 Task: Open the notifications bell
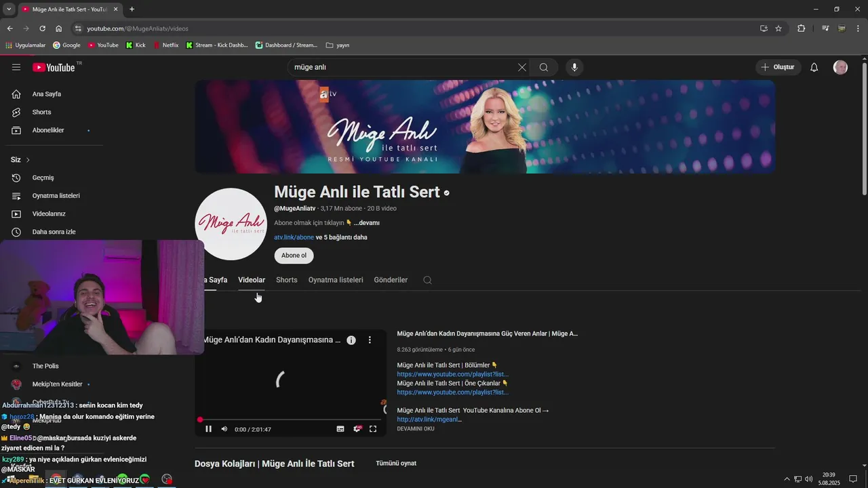tap(814, 67)
